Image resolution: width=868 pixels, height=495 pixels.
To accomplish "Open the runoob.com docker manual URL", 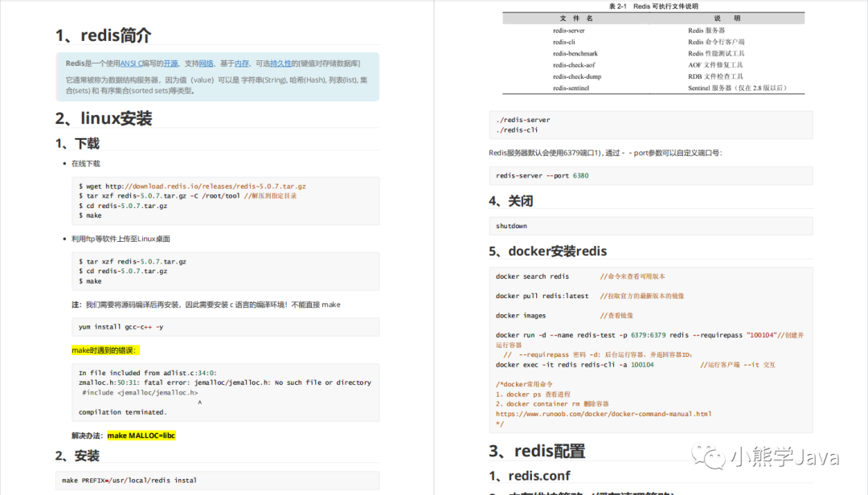I will (604, 414).
